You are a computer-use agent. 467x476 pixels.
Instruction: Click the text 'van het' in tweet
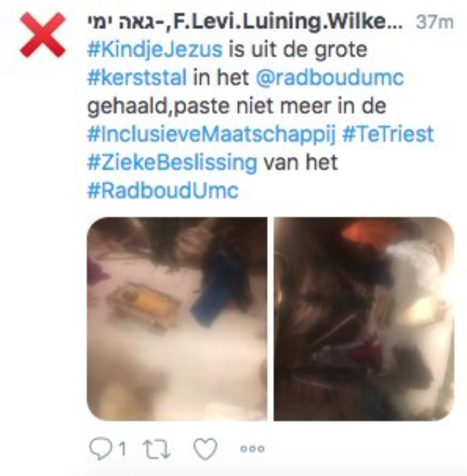pos(301,162)
